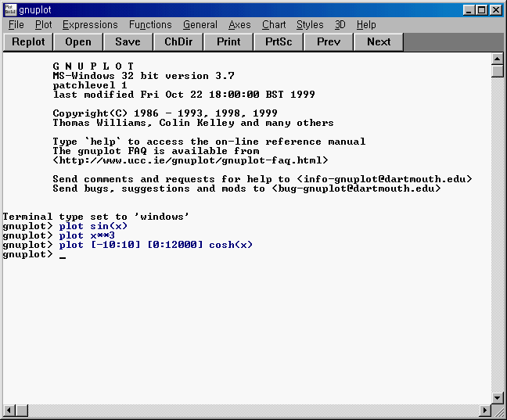Open the Styles menu
This screenshot has height=420, width=507.
tap(310, 25)
